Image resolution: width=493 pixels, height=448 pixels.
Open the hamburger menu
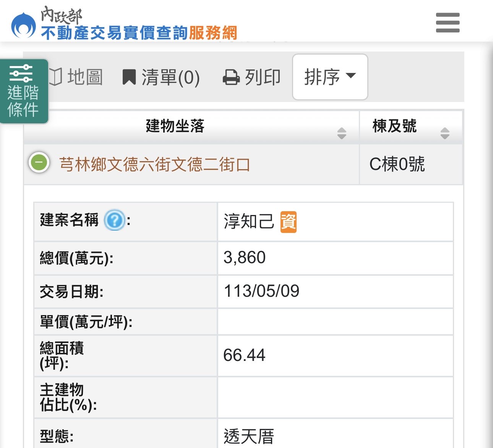[x=448, y=23]
